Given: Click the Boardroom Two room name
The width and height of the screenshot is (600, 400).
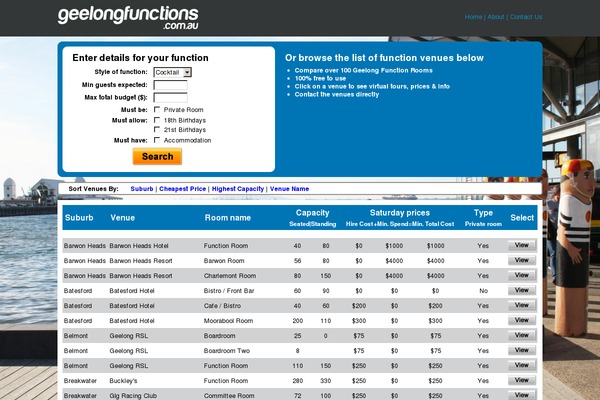Looking at the screenshot, I should 227,351.
